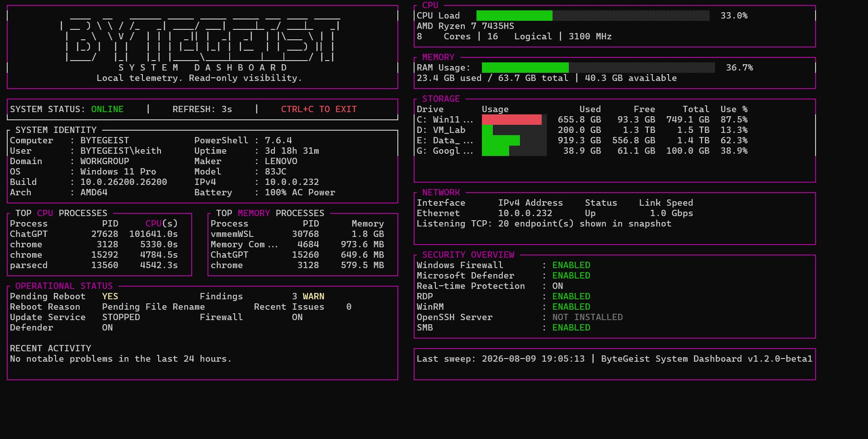
Task: Click the STORAGE section heading
Action: pyautogui.click(x=441, y=99)
